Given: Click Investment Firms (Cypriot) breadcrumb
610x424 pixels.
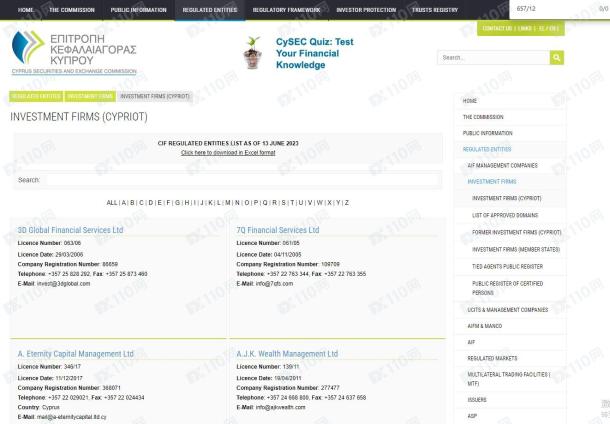Looking at the screenshot, I should pyautogui.click(x=155, y=96).
